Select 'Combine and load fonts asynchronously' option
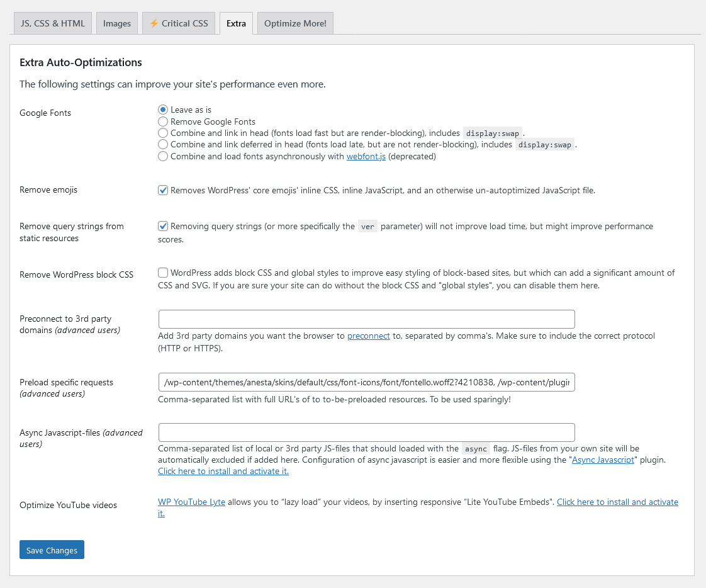Image resolution: width=706 pixels, height=588 pixels. coord(163,156)
